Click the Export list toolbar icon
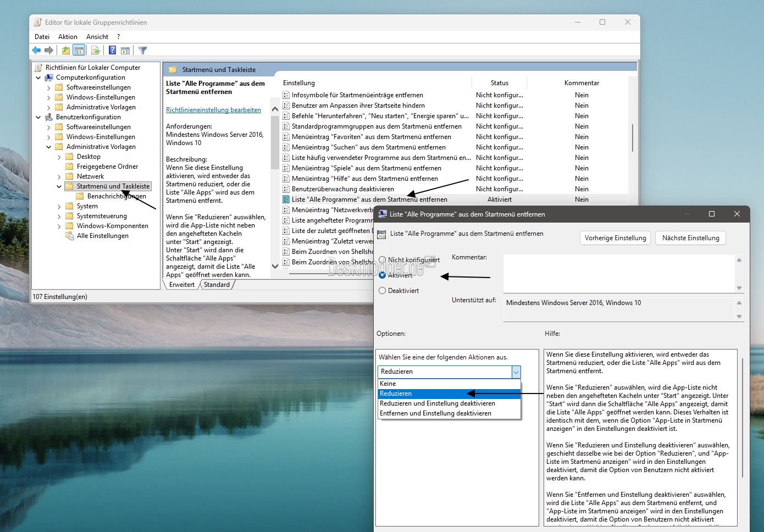 coord(96,51)
